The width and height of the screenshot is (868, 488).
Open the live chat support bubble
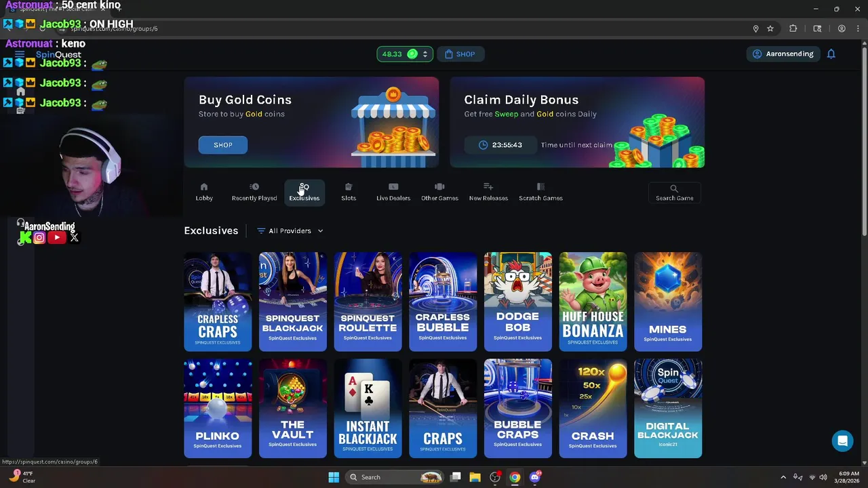pos(842,441)
